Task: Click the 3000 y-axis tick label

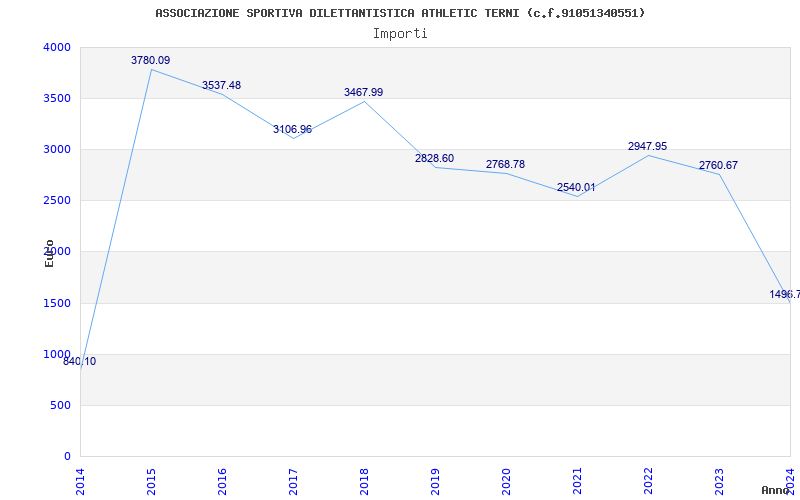Action: click(57, 149)
